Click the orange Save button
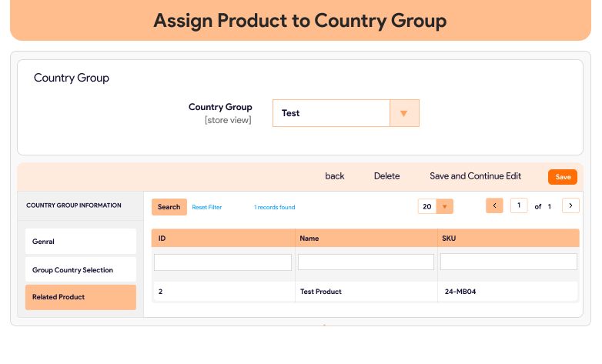The width and height of the screenshot is (602, 364). (x=563, y=177)
